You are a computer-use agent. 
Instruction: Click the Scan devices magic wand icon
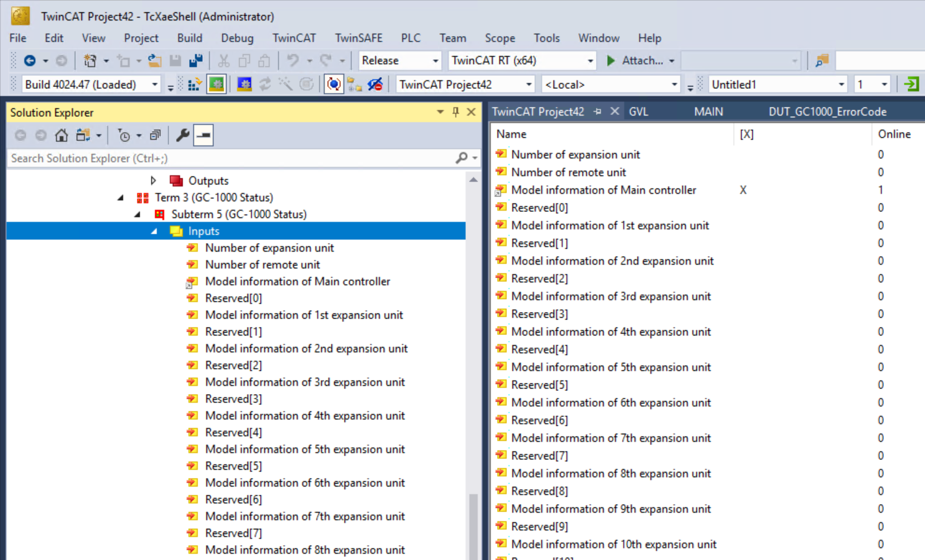tap(286, 84)
